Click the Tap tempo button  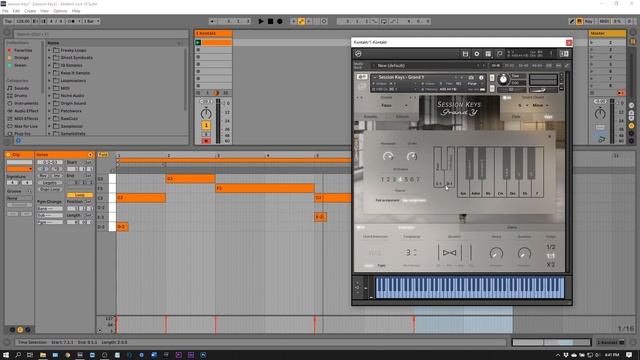pos(9,21)
